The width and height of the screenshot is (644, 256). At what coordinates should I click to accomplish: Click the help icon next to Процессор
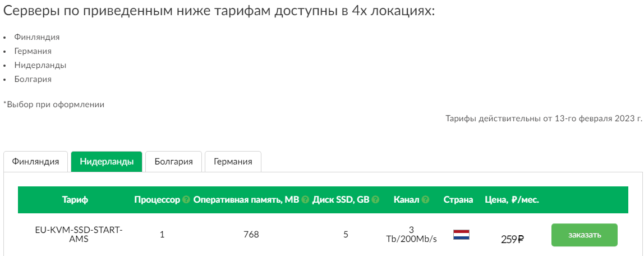(186, 200)
